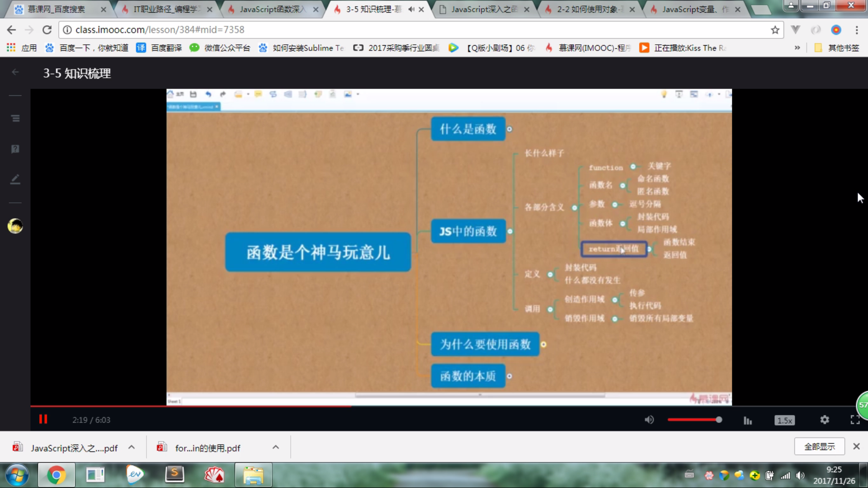The image size is (868, 488).
Task: Adjust the red volume slider
Action: coord(694,420)
